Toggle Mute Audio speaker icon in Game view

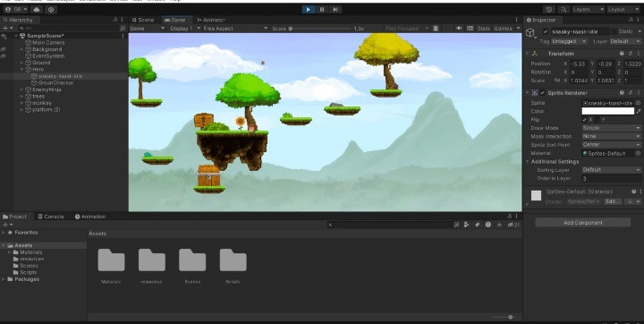[x=459, y=29]
